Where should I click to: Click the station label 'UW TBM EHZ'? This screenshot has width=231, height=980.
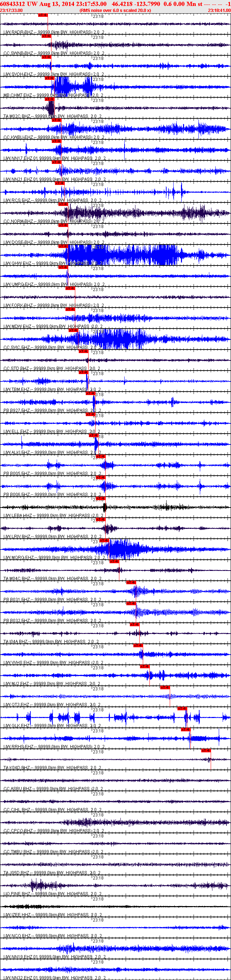point(16,389)
